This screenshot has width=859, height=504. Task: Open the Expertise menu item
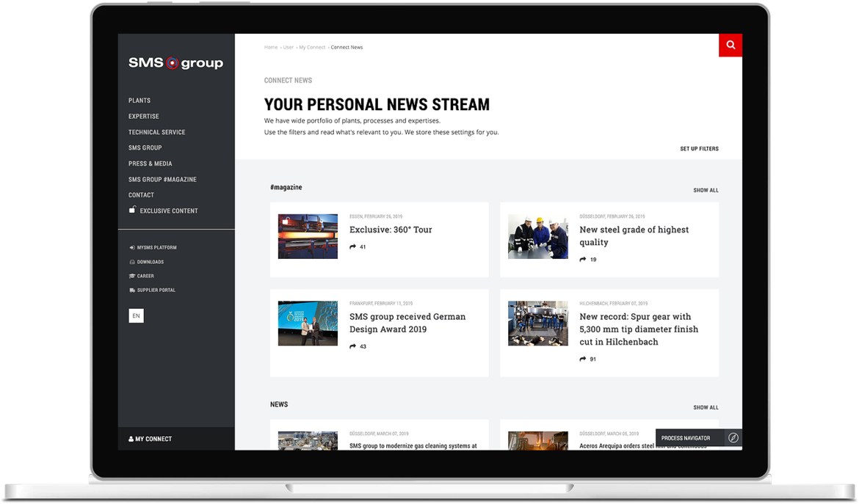(x=143, y=116)
